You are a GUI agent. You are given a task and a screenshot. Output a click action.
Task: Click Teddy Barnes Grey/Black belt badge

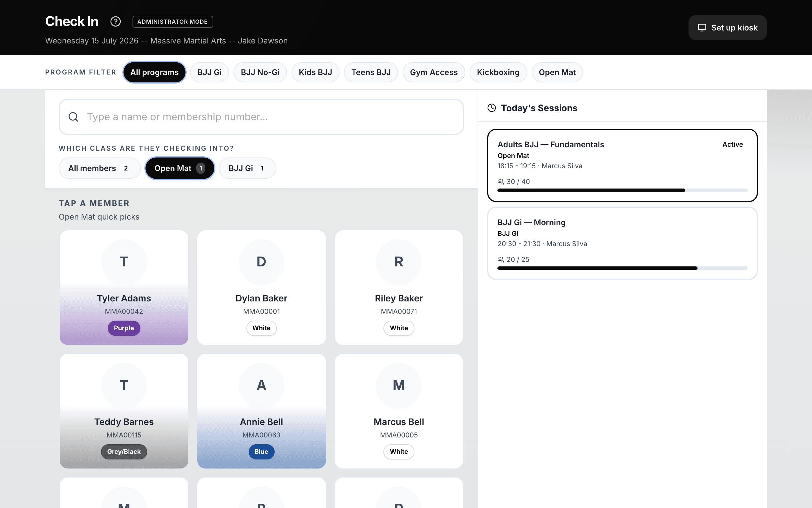coord(124,452)
